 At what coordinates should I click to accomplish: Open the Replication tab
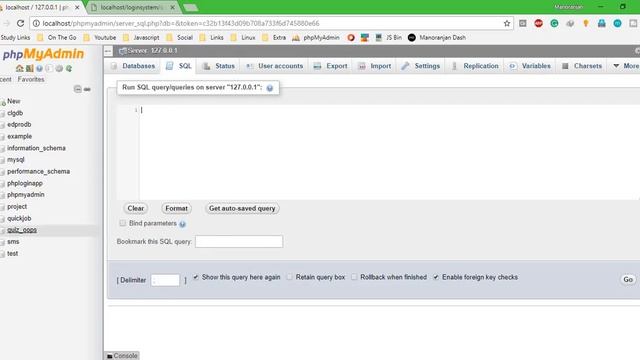click(475, 66)
